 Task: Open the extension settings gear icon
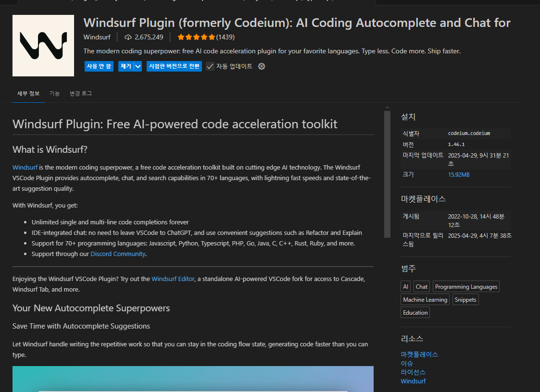point(262,66)
